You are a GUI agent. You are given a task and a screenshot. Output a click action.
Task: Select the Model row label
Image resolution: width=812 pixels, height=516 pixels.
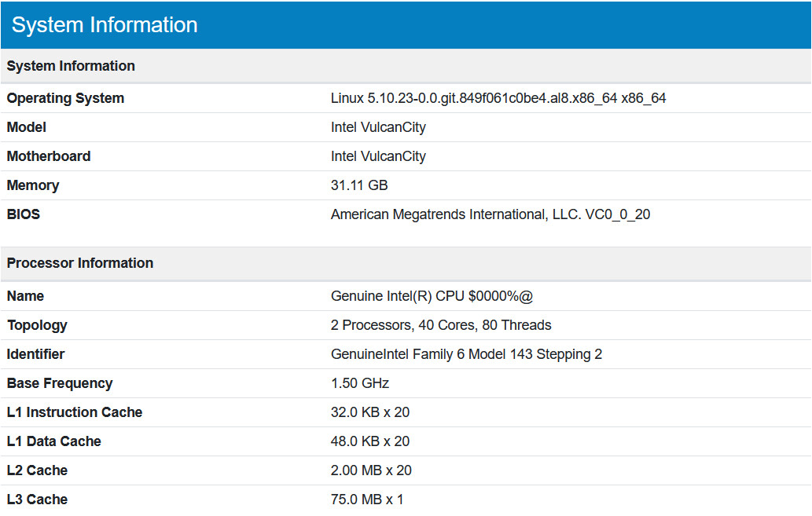pos(27,127)
